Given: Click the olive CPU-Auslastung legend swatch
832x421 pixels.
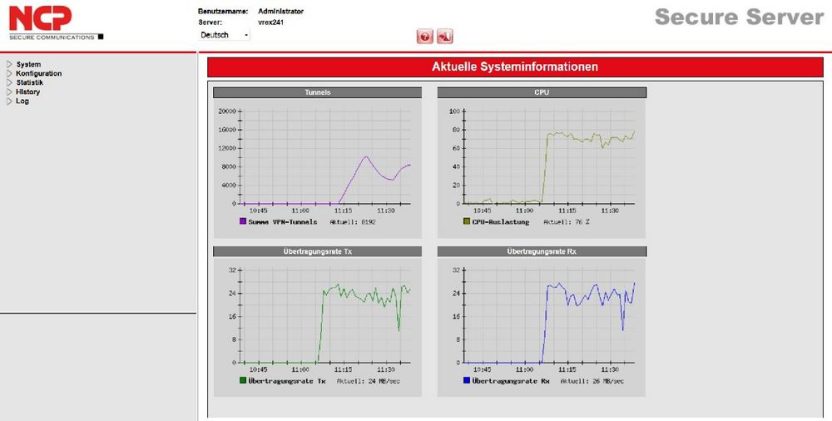Looking at the screenshot, I should 466,222.
